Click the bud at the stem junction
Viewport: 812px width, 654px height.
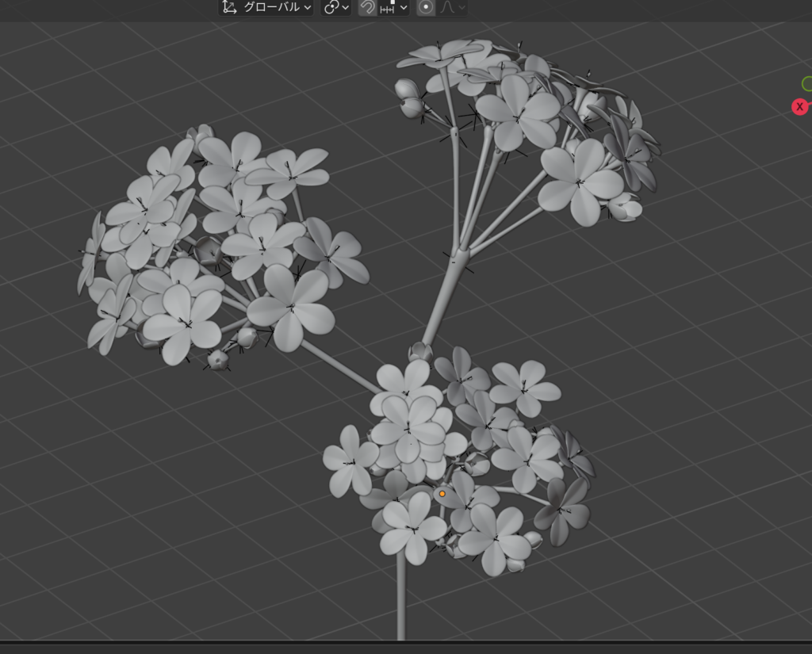coord(419,351)
